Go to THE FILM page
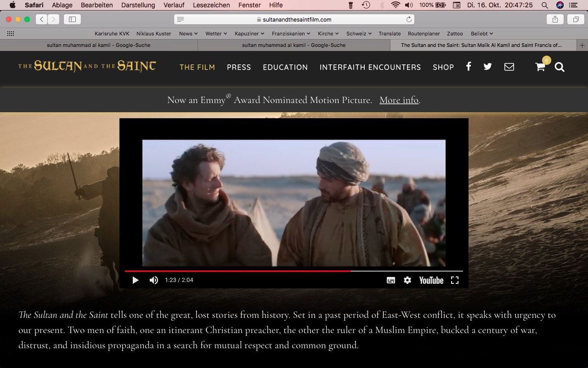The image size is (588, 368). [x=197, y=67]
